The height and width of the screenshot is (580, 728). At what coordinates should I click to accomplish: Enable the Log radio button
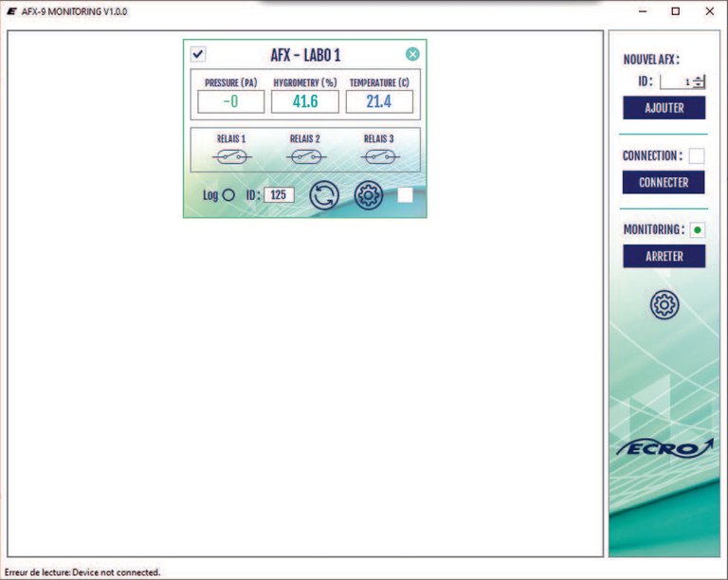[x=228, y=195]
